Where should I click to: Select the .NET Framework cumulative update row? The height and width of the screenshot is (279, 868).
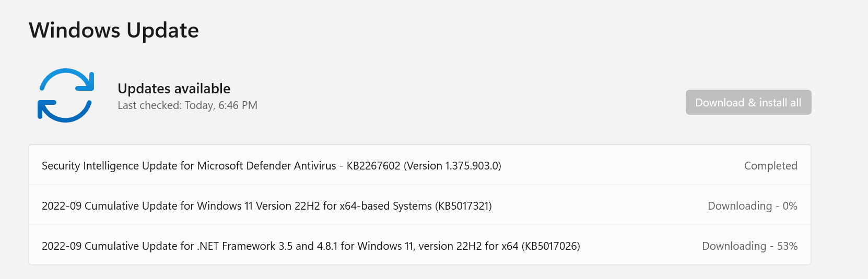[x=420, y=246]
